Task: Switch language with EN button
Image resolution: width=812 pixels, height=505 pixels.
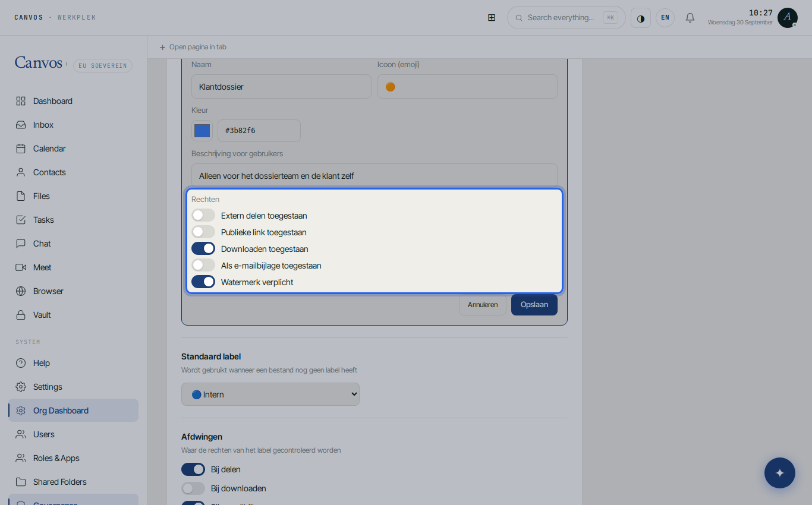Action: pos(665,18)
